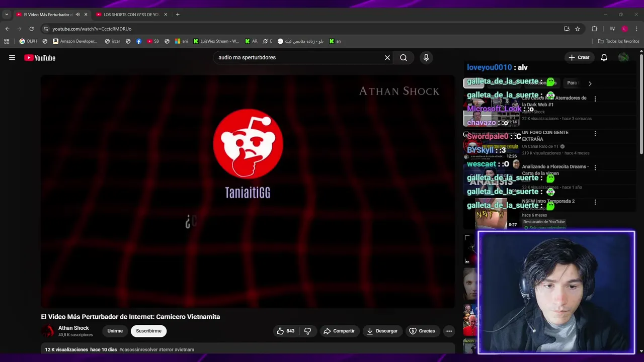Open more actions ellipsis under video
This screenshot has height=362, width=644.
point(449,331)
